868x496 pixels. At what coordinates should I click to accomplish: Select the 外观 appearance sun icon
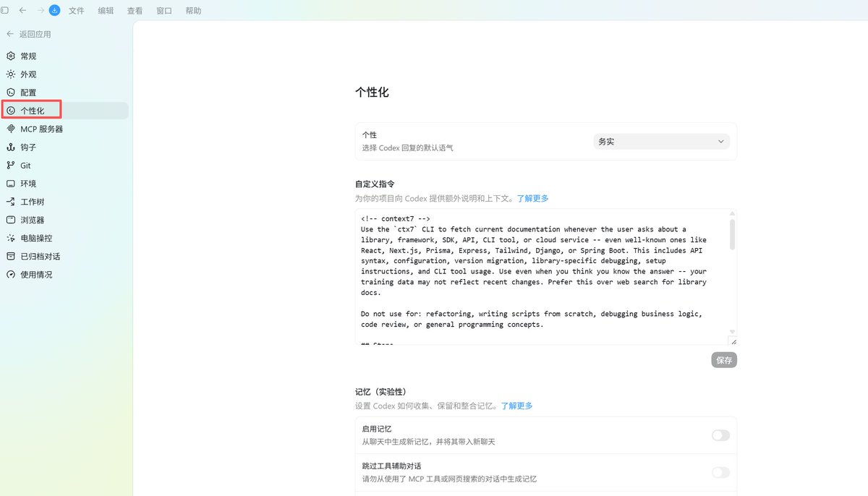click(11, 74)
